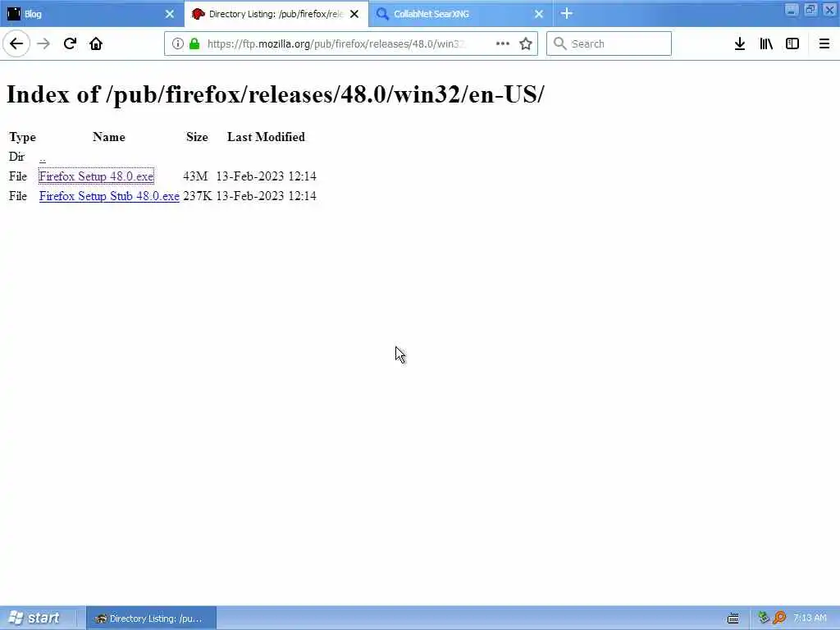Close the CollabNet SearXNG tab
The width and height of the screenshot is (840, 630).
coord(539,14)
